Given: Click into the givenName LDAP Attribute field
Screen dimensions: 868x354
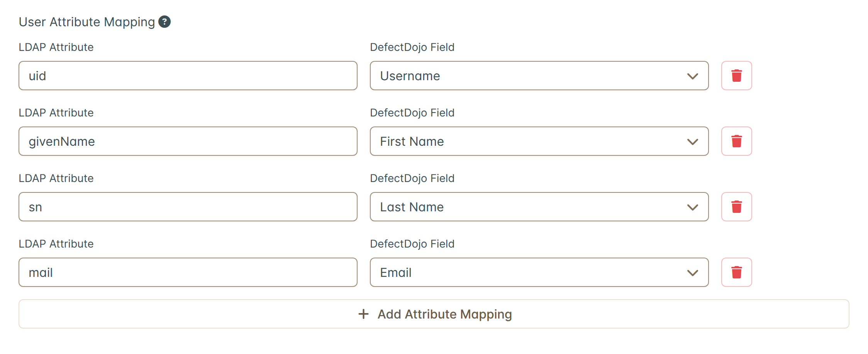Looking at the screenshot, I should point(188,141).
